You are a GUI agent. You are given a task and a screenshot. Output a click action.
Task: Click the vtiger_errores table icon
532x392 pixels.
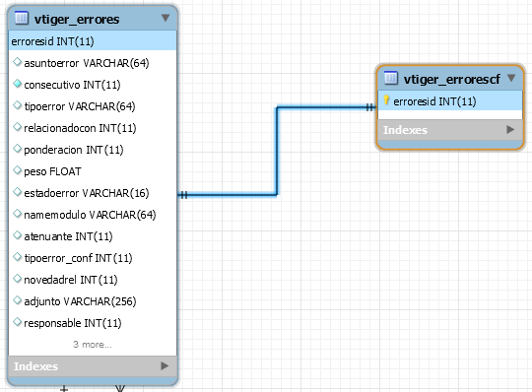click(22, 18)
